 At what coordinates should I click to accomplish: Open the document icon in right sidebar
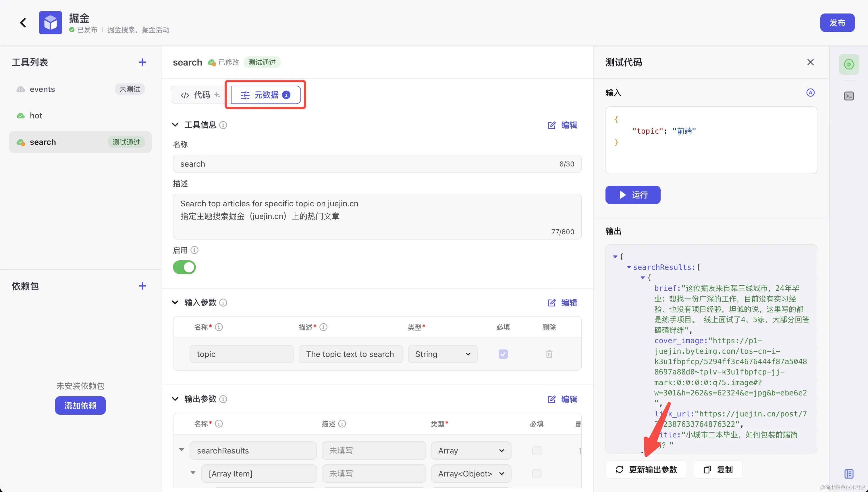(848, 474)
